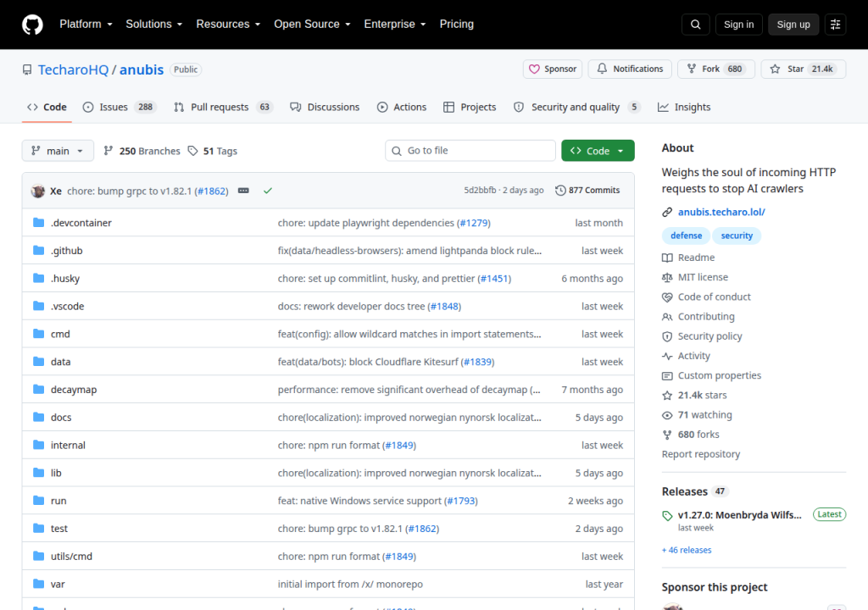
Task: Expand commit message ellipsis button
Action: pyautogui.click(x=243, y=191)
